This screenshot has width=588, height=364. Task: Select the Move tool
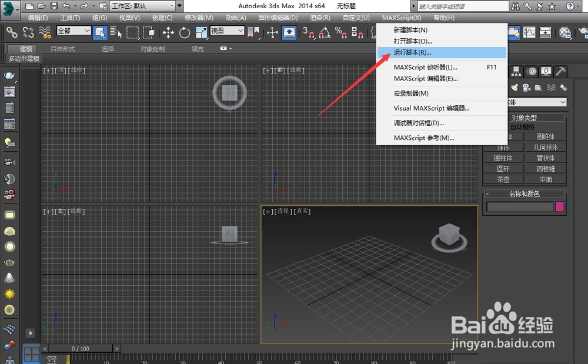coord(168,32)
